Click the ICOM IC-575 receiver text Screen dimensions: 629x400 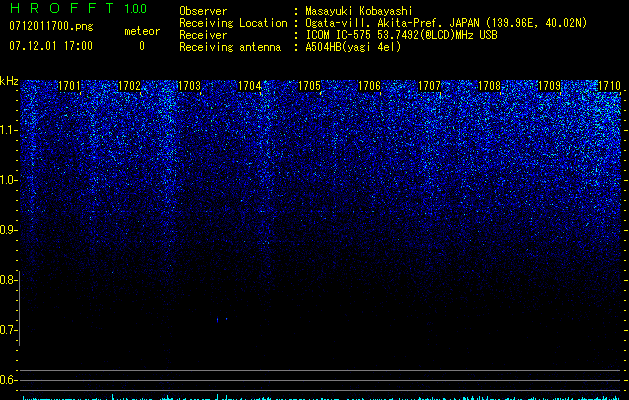401,35
